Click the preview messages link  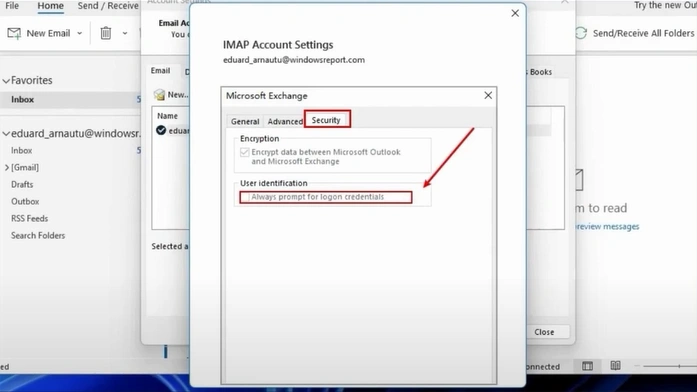point(608,227)
